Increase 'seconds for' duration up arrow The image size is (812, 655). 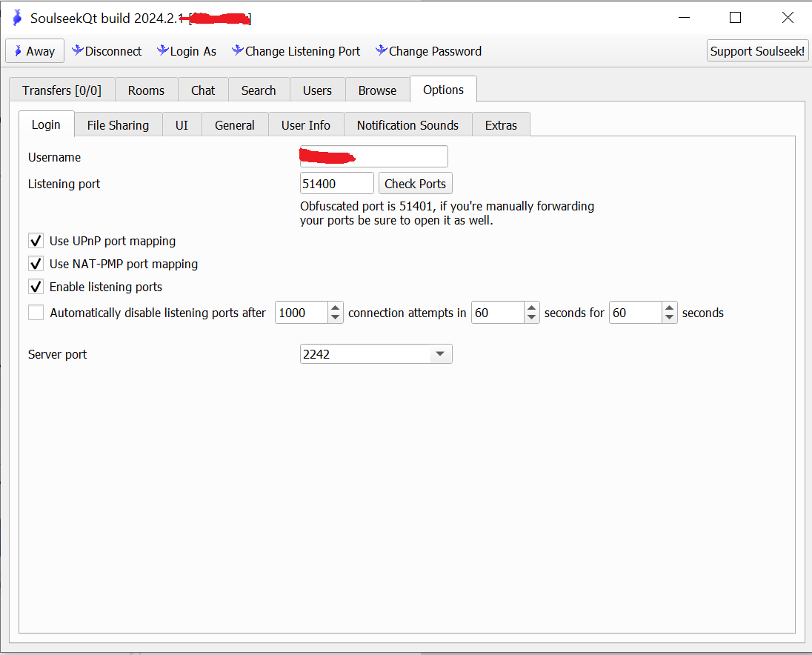pyautogui.click(x=670, y=307)
